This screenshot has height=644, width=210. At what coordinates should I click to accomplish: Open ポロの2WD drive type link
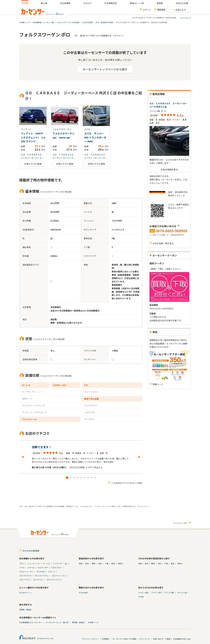click(83, 592)
